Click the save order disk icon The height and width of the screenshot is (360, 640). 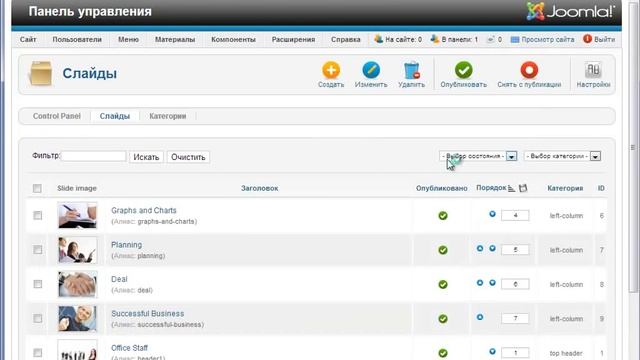click(x=523, y=188)
